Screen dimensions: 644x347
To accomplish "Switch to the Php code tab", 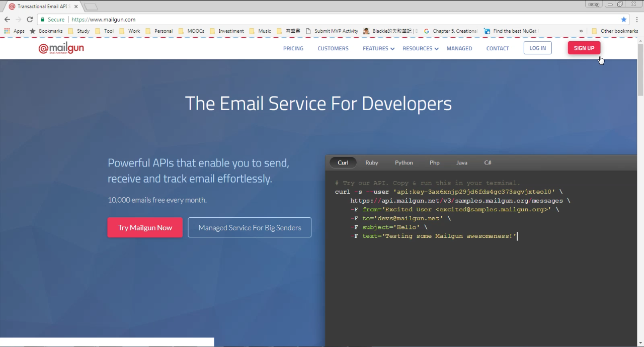I will click(x=435, y=162).
